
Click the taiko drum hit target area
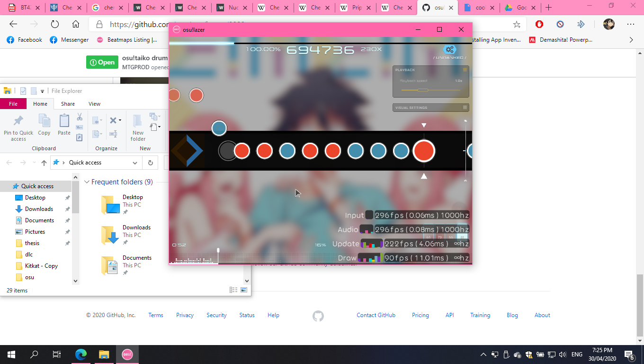[228, 151]
